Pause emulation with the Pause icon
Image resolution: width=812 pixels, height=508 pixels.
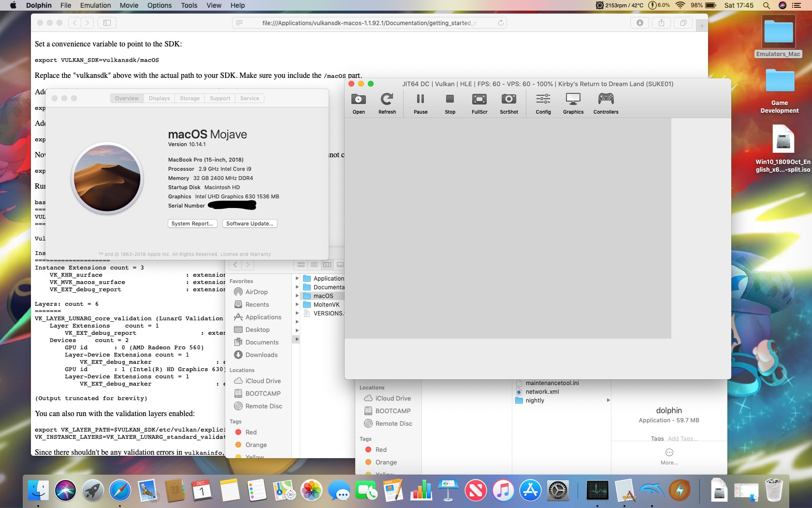(x=420, y=104)
